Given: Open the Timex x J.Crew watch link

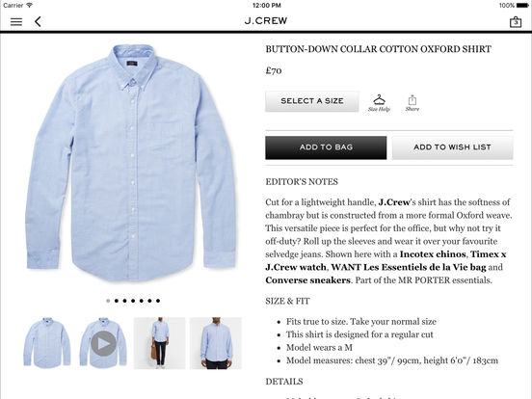Looking at the screenshot, I should pyautogui.click(x=386, y=260).
